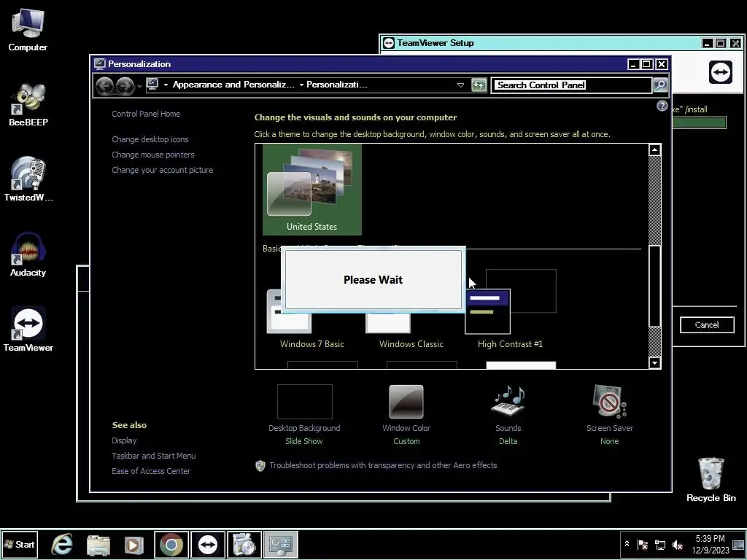Click the Forward navigation arrow in Personalization
Screen dimensions: 747x560
125,86
